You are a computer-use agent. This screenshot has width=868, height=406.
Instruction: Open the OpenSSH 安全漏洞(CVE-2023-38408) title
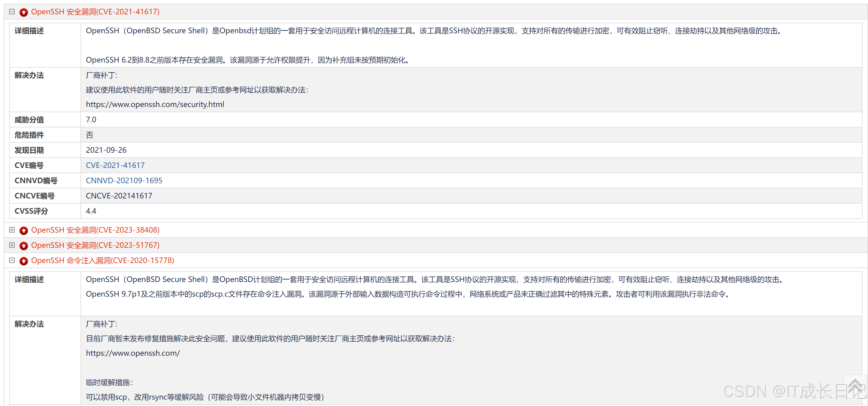95,230
